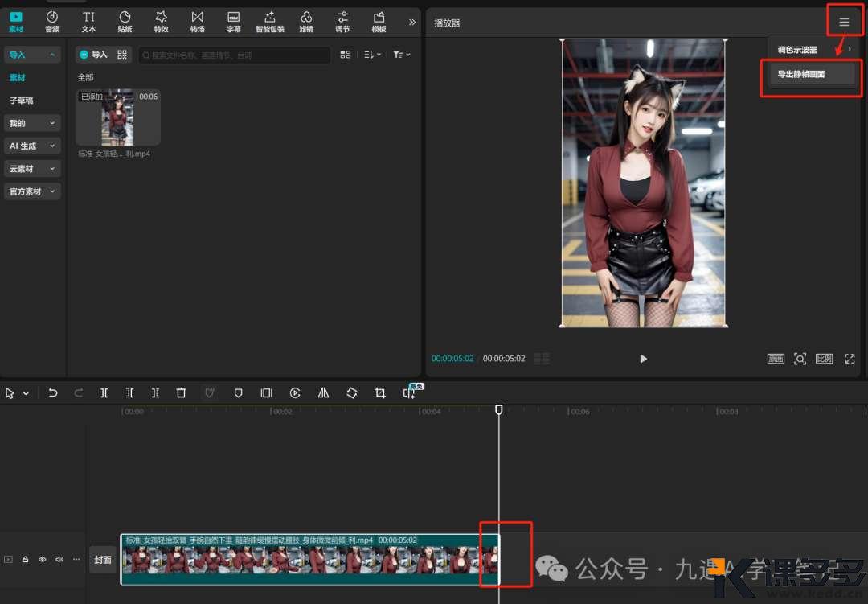Mute the video track audio
Screen dimensions: 868x604
click(x=59, y=559)
